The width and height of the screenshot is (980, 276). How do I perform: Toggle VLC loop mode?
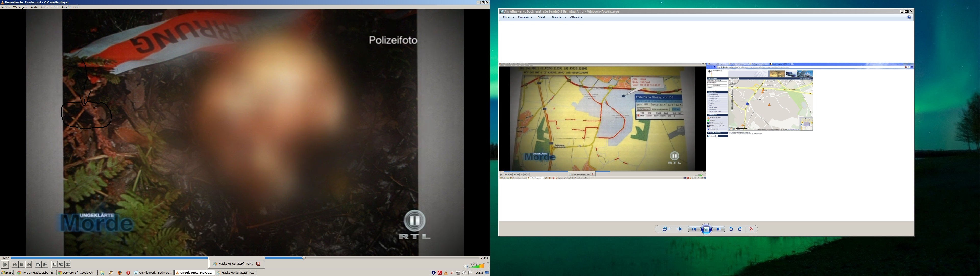click(61, 264)
